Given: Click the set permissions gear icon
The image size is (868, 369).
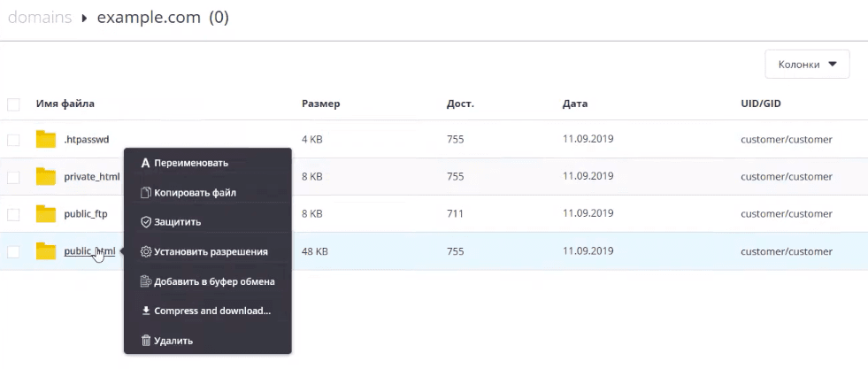Looking at the screenshot, I should click(x=146, y=251).
